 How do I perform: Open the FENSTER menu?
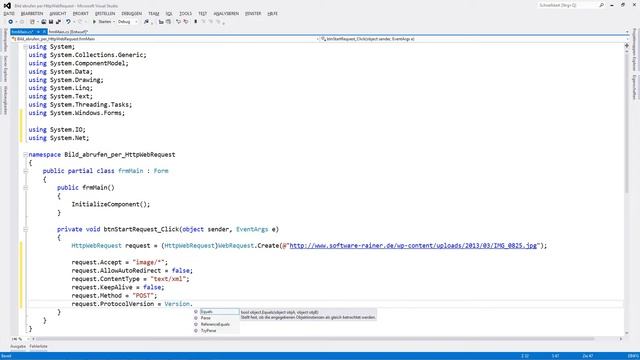pyautogui.click(x=253, y=13)
